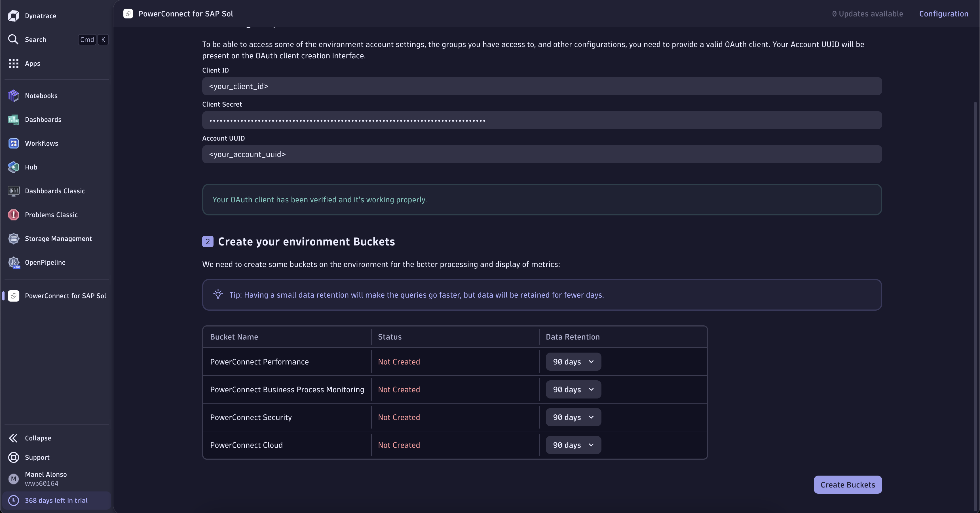Expand the 90 days dropdown for PowerConnect Cloud
Viewport: 980px width, 513px height.
pos(573,445)
